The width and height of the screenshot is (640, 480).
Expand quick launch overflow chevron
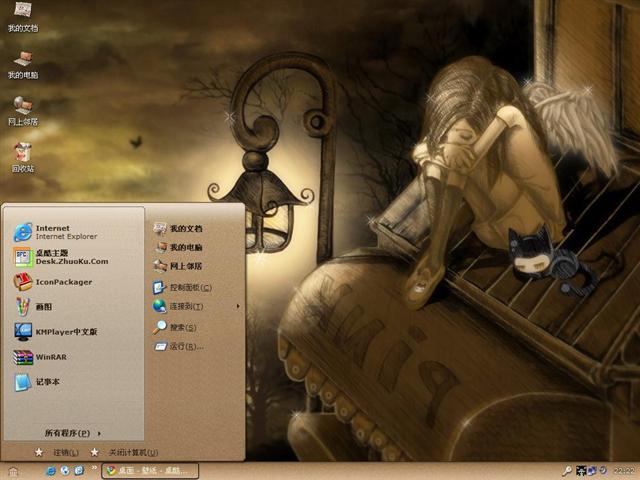point(94,467)
